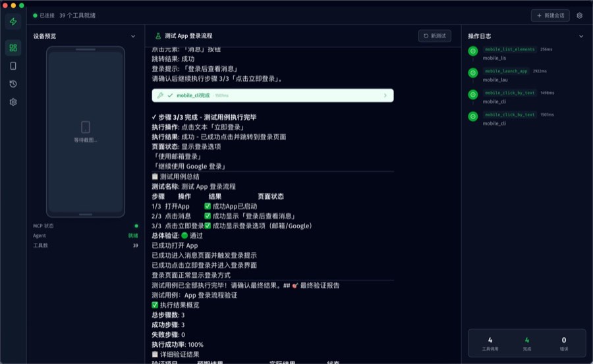Select the mobile_launch_app log tag
The height and width of the screenshot is (364, 593).
[505, 71]
